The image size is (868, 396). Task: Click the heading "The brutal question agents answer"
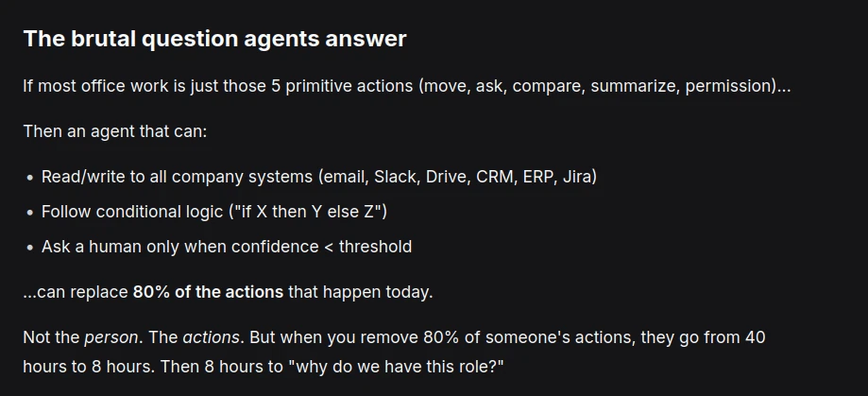[x=214, y=39]
